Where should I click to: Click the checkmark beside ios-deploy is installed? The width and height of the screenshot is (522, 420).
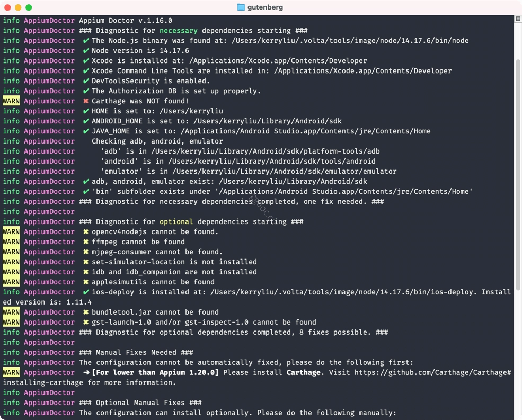[86, 292]
